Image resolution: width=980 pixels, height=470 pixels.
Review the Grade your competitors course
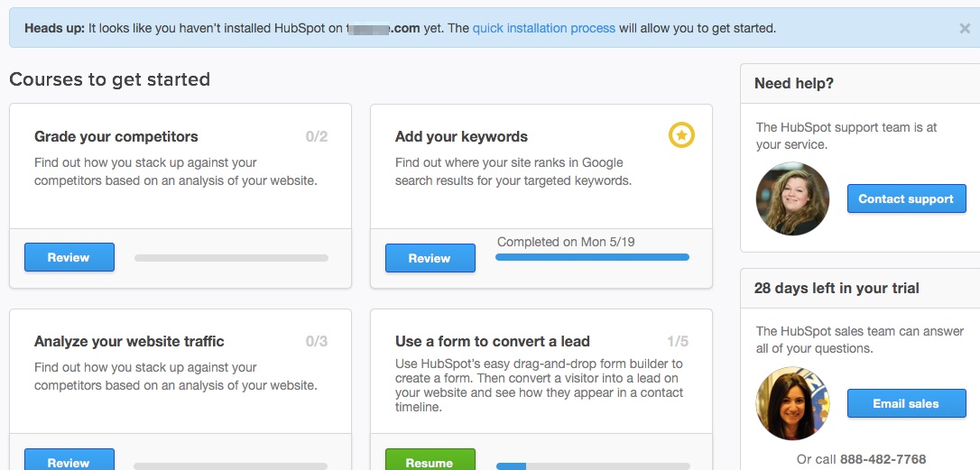tap(69, 257)
